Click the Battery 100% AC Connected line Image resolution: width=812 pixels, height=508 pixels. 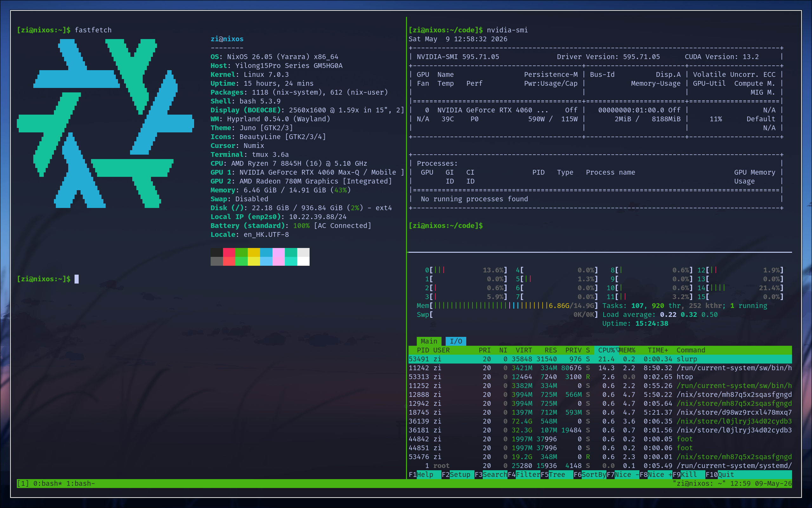click(291, 225)
